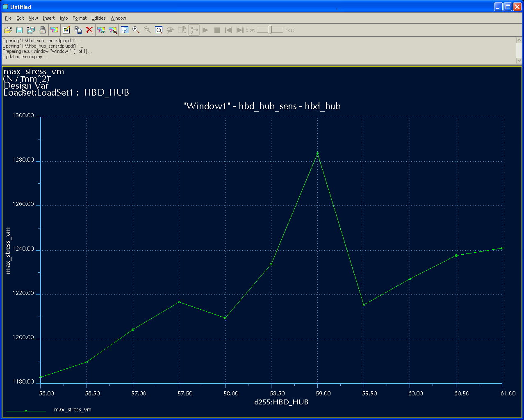Image resolution: width=524 pixels, height=420 pixels.
Task: Click the Save diskette icon
Action: tap(19, 30)
